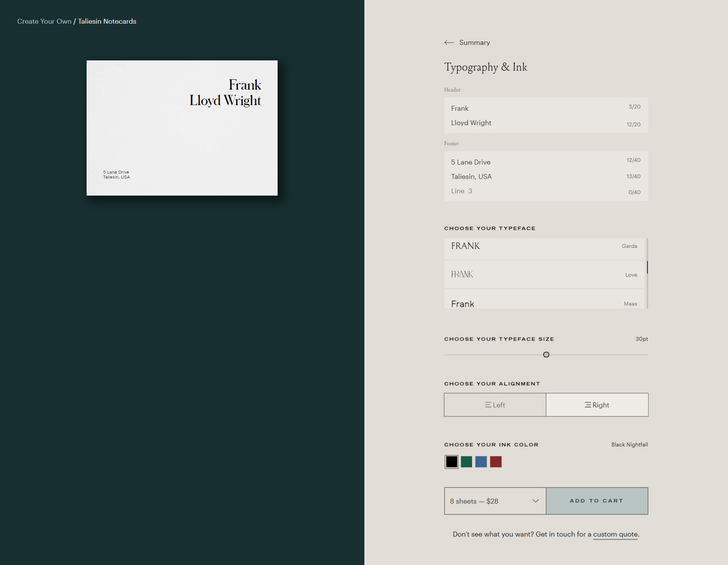Open the '8 sheets — $28' quantity dropdown
Image resolution: width=728 pixels, height=565 pixels.
tap(495, 501)
